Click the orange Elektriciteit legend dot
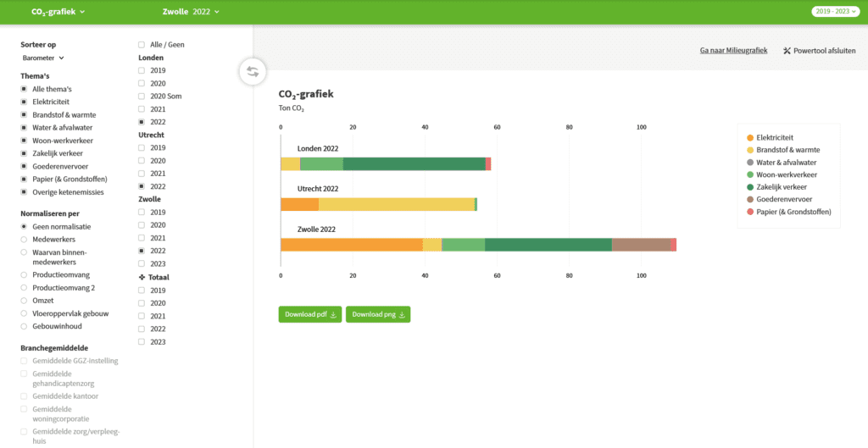The width and height of the screenshot is (868, 448). 749,137
